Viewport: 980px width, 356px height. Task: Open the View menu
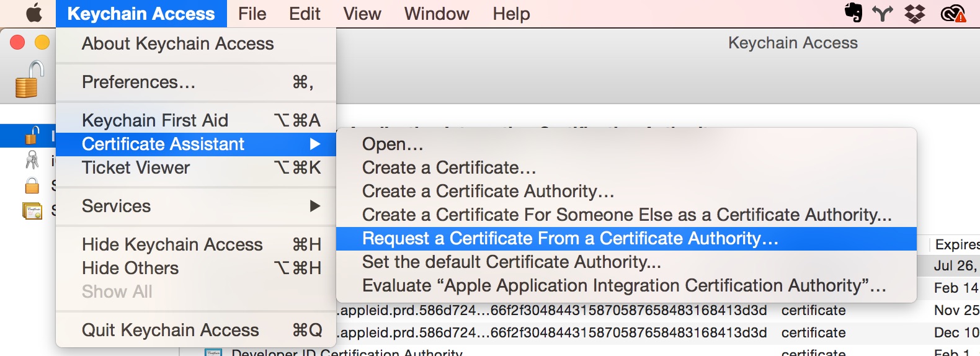point(362,14)
